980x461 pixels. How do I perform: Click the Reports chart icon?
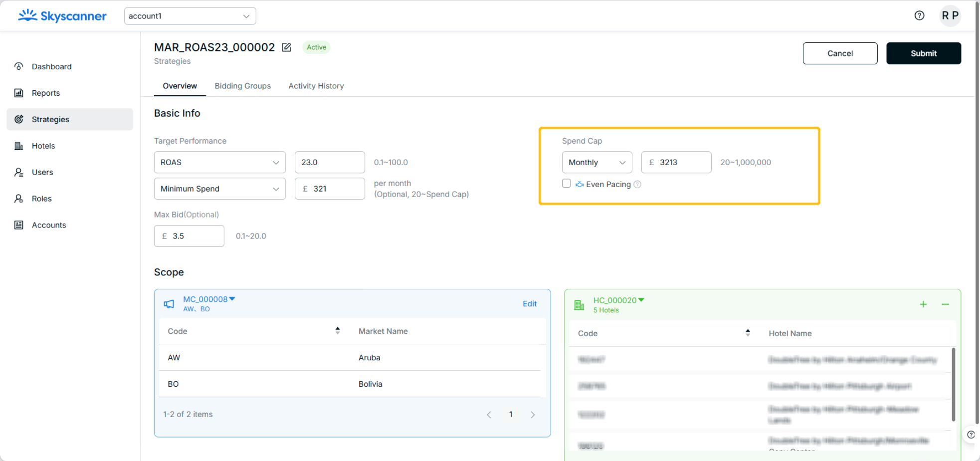pyautogui.click(x=19, y=93)
